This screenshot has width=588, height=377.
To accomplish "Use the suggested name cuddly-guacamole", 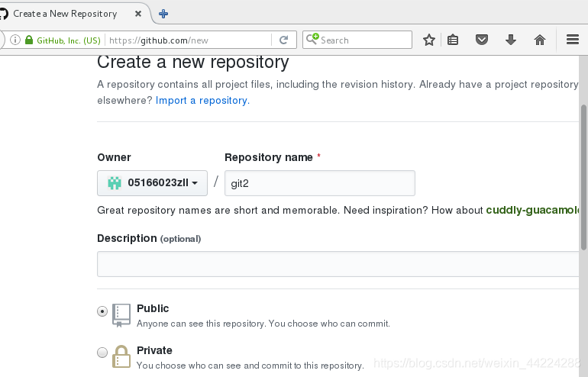I will 533,210.
